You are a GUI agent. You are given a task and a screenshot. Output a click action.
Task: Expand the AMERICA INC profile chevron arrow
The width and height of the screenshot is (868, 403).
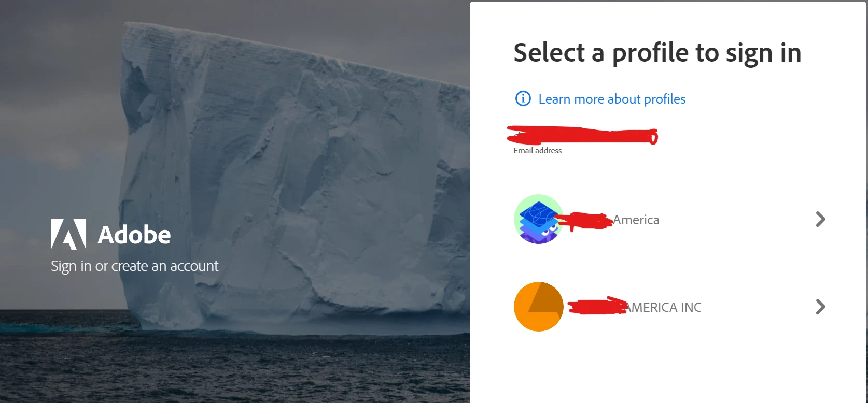820,307
